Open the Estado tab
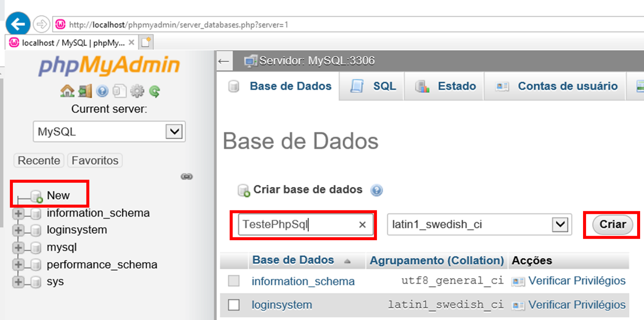The height and width of the screenshot is (320, 644). [445, 86]
